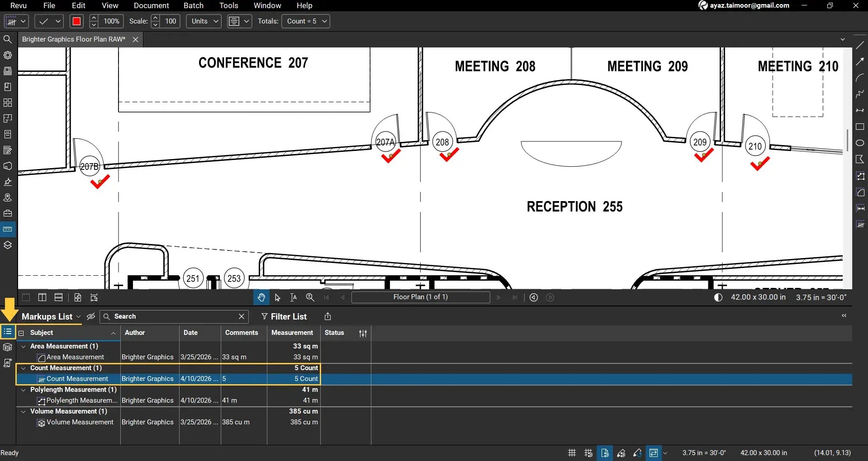Activate the Pan hand tool
Screen dimensions: 868x461
[261, 297]
